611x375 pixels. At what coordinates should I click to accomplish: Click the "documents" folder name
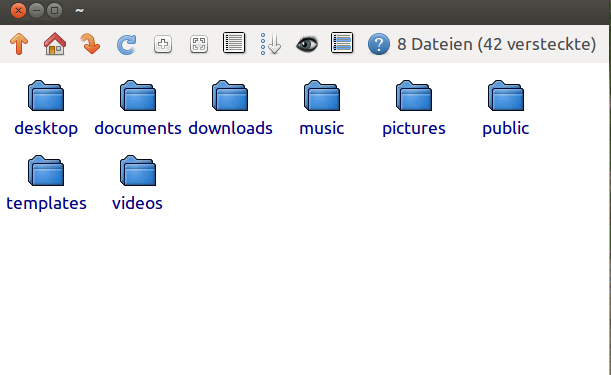point(138,128)
